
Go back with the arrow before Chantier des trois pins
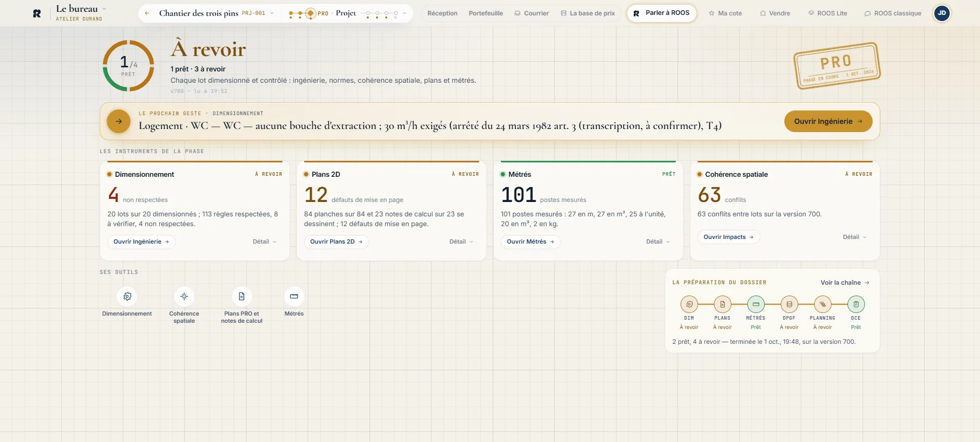[x=147, y=13]
